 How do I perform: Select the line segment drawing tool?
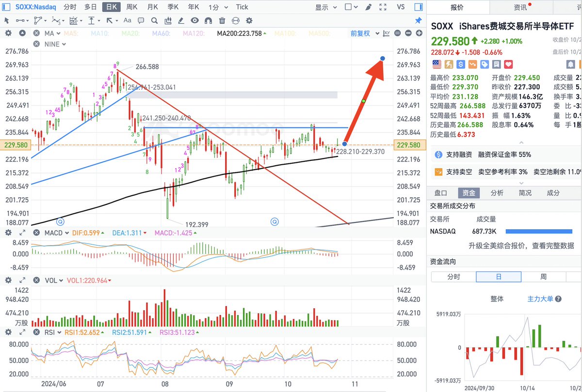coord(20,20)
